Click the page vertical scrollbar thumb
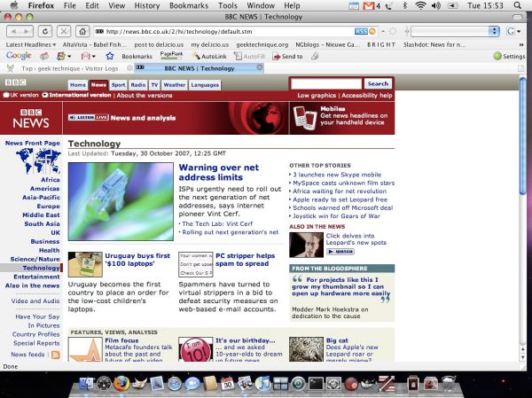The height and width of the screenshot is (398, 532). pos(522,136)
